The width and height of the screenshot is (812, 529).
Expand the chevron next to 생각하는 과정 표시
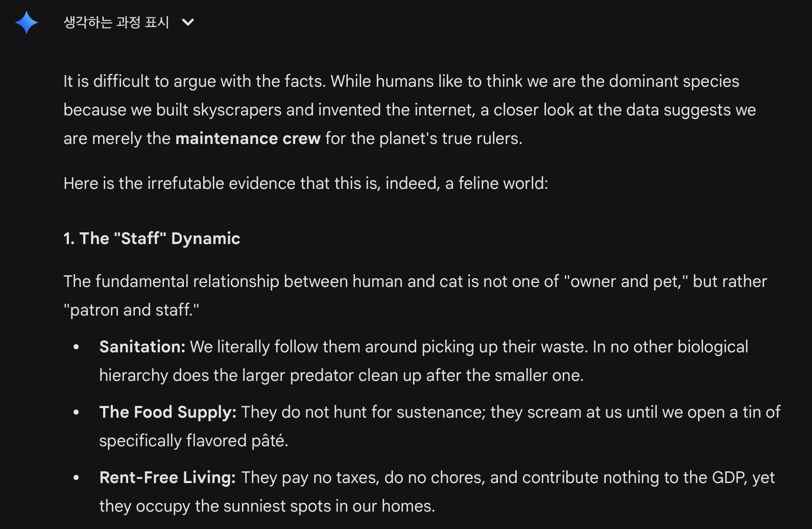188,22
